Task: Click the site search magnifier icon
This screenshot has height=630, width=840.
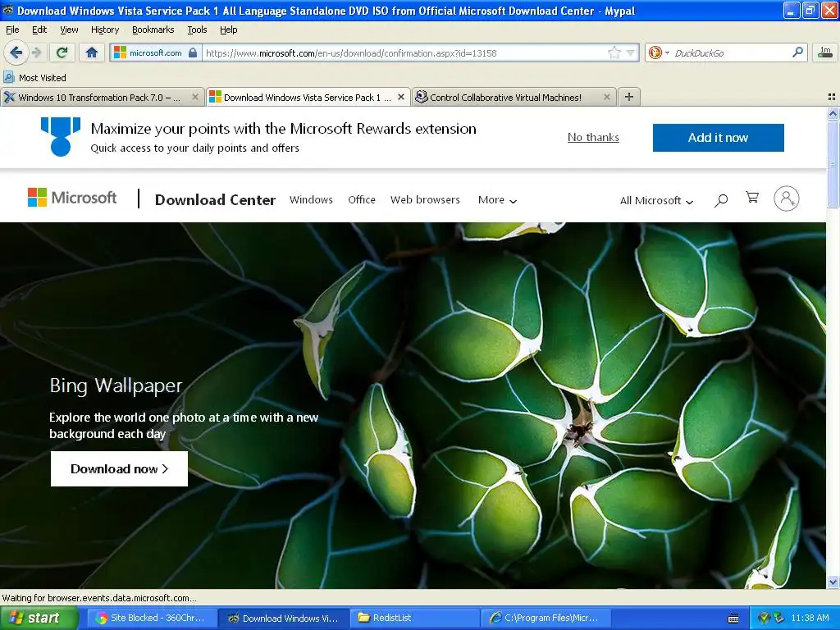Action: (721, 200)
